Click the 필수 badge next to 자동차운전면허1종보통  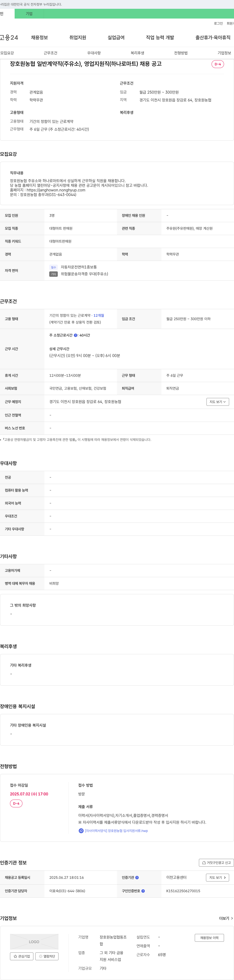53,267
